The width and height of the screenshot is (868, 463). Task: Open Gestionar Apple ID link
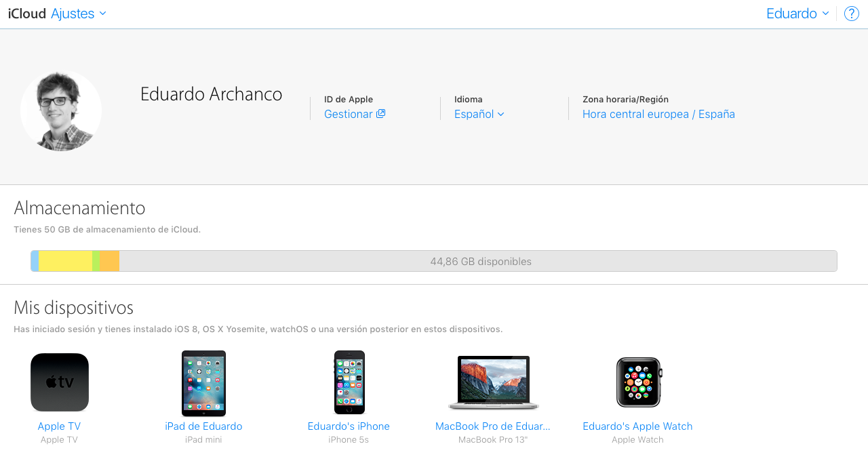pos(348,114)
